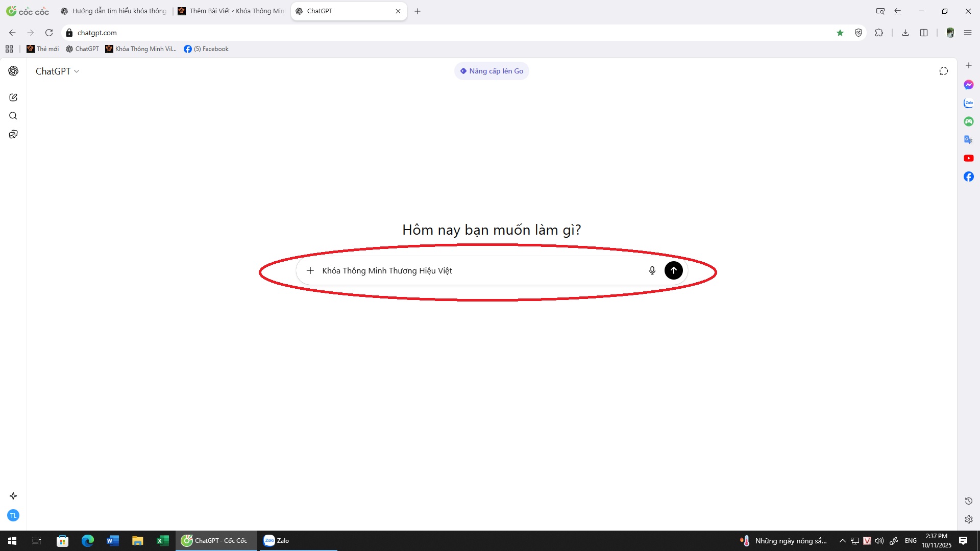Click the sparkle upgrade icon at sidebar bottom

13,496
